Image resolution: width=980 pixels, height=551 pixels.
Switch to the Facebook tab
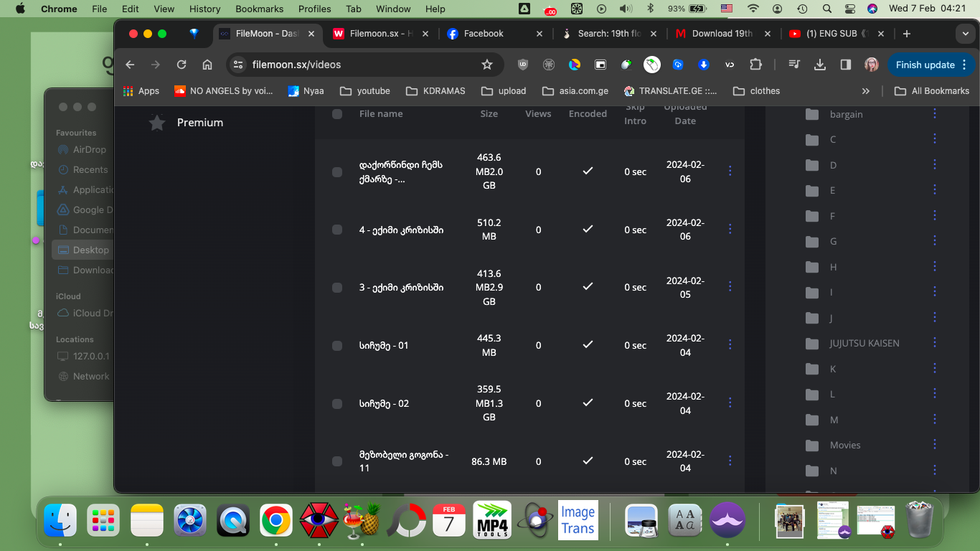tap(495, 34)
